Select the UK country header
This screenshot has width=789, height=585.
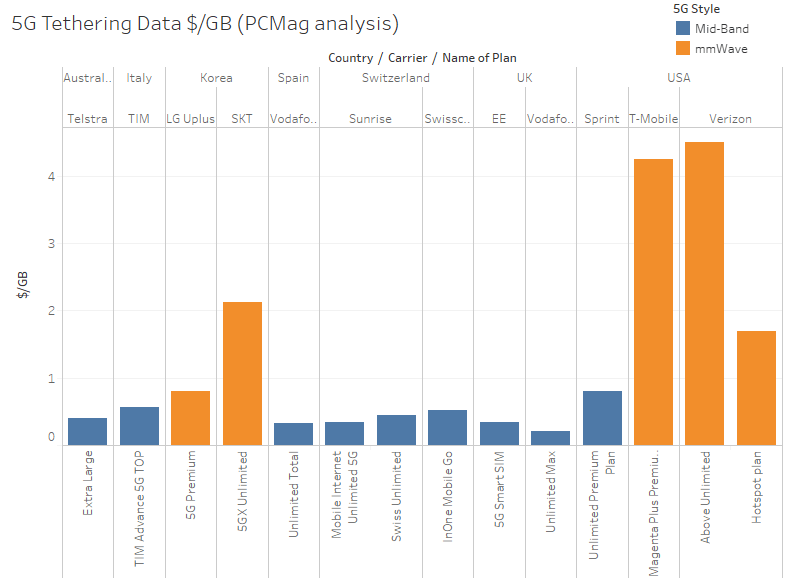pyautogui.click(x=525, y=78)
